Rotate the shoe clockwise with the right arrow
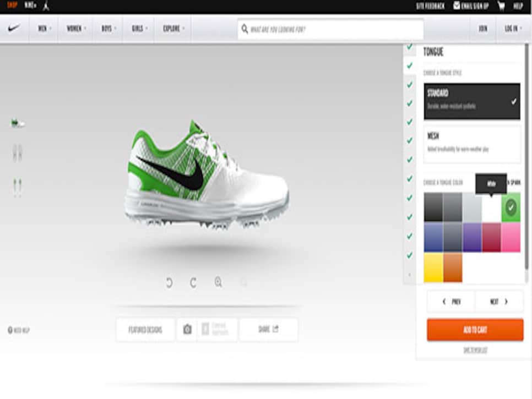The width and height of the screenshot is (532, 399). pos(193,282)
